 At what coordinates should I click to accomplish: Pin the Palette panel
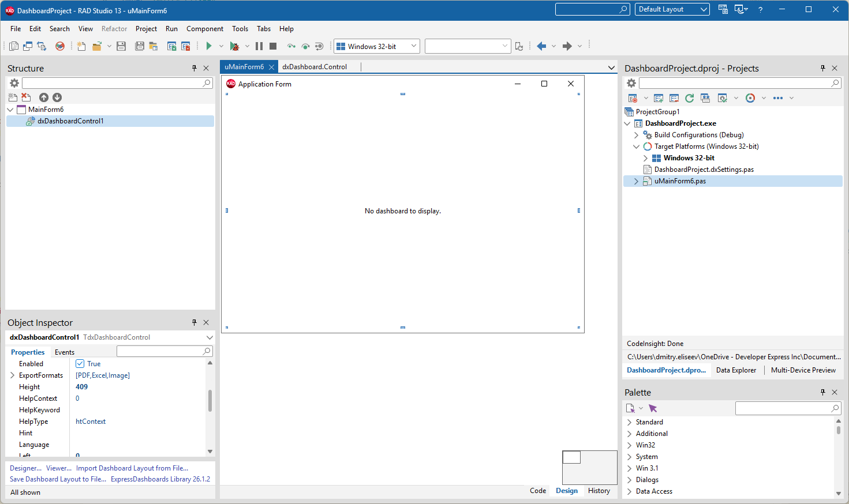coord(823,392)
